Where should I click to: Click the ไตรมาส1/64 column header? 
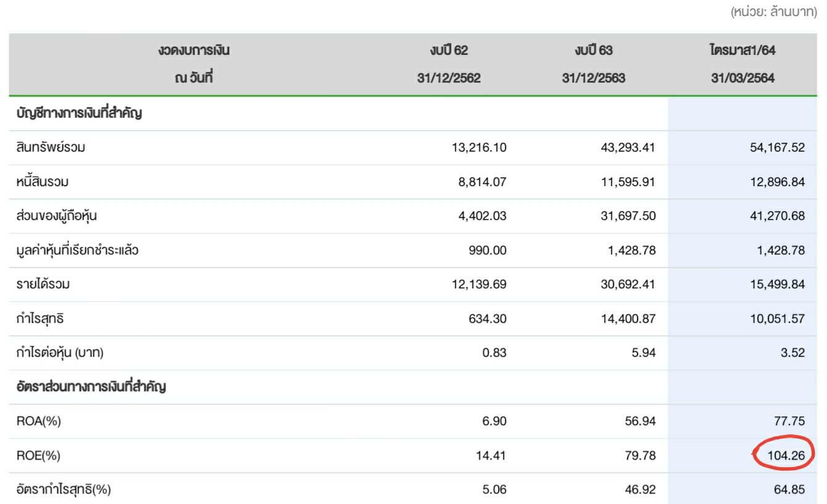[x=743, y=51]
